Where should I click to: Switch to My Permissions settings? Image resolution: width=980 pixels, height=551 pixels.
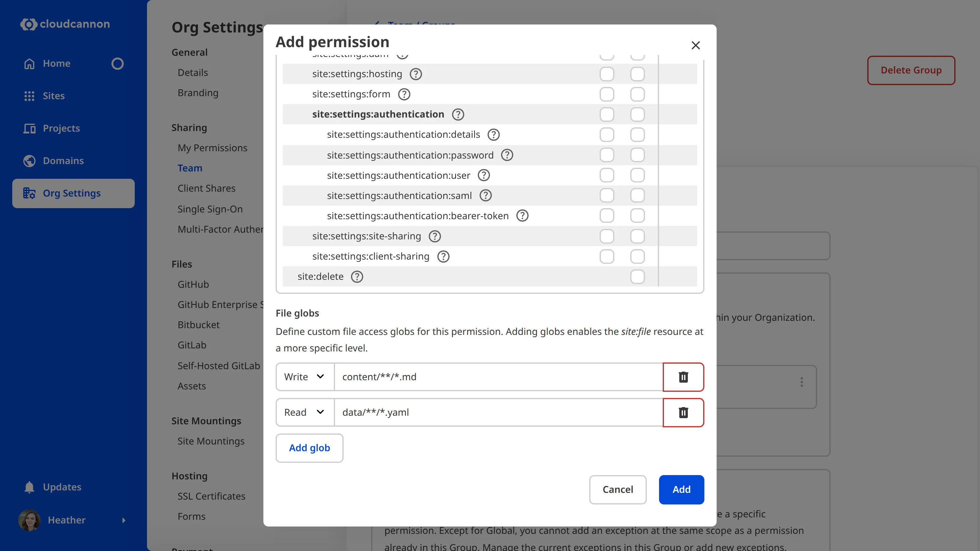(x=213, y=148)
